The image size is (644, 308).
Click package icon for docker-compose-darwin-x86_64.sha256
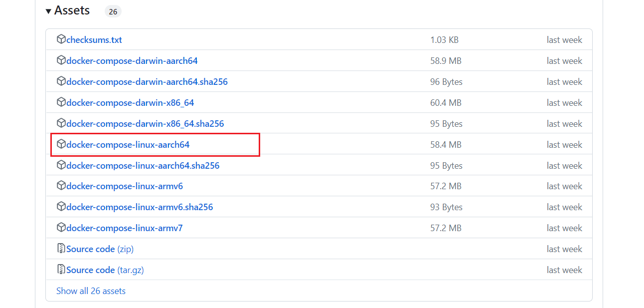(61, 123)
